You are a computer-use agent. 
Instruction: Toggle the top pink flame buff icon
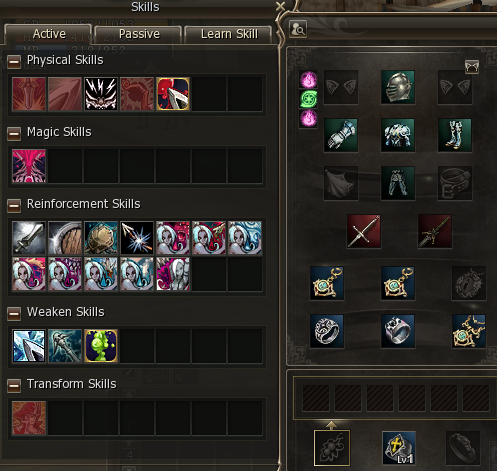click(308, 80)
